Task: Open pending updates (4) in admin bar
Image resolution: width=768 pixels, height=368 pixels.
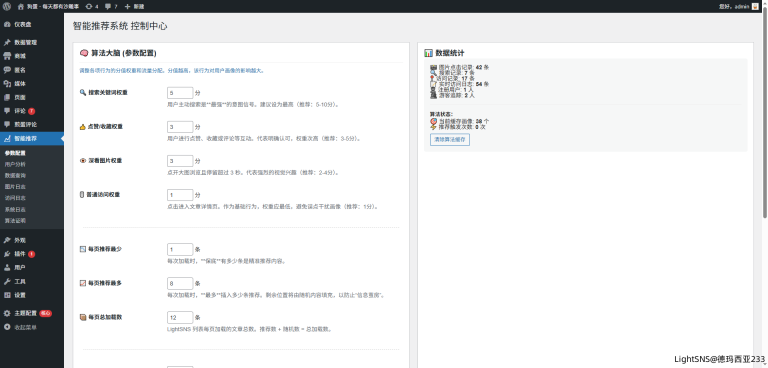Action: pos(92,6)
